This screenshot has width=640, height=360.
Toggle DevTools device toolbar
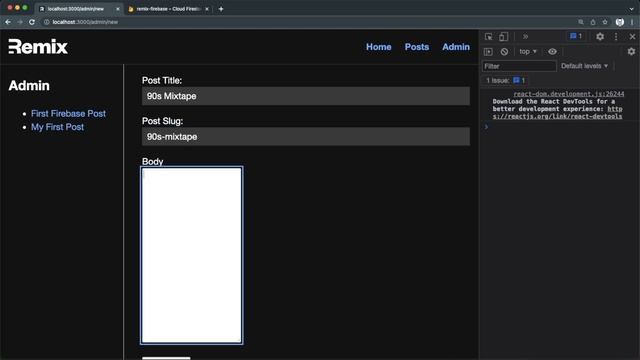(x=504, y=37)
